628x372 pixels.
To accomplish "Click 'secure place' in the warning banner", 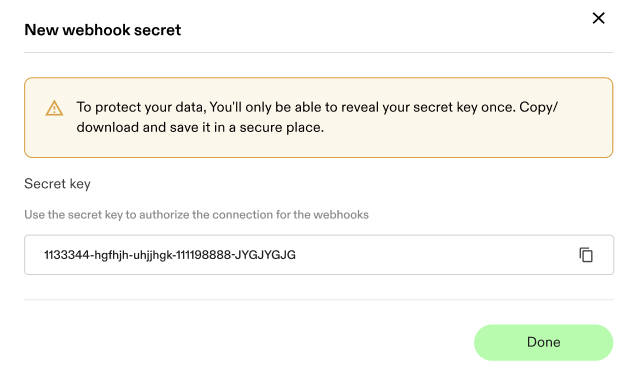I will [x=282, y=127].
